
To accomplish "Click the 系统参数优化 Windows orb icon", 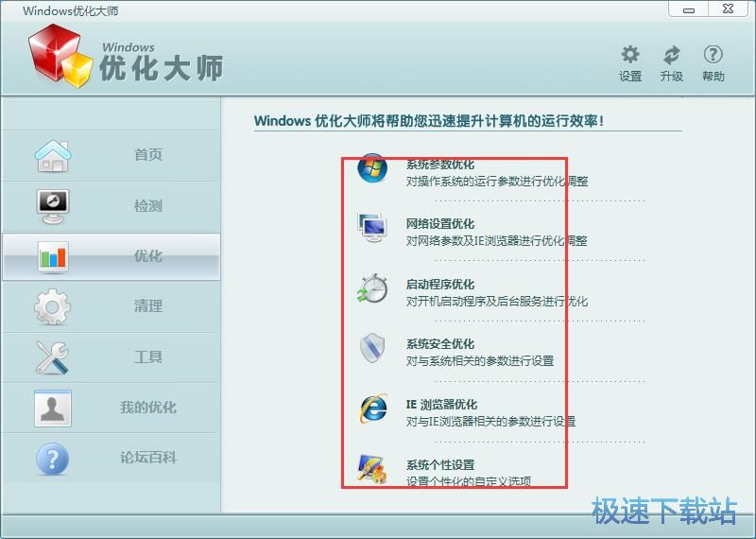I will (x=372, y=168).
